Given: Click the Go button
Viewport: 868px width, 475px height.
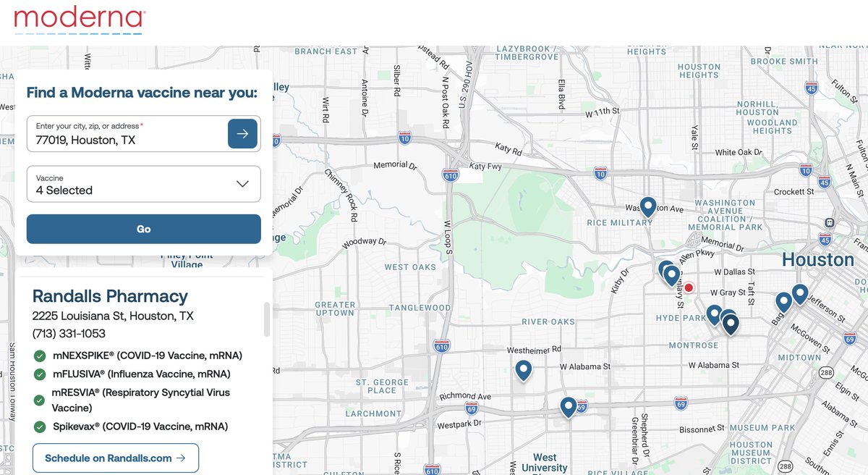Looking at the screenshot, I should click(x=143, y=229).
